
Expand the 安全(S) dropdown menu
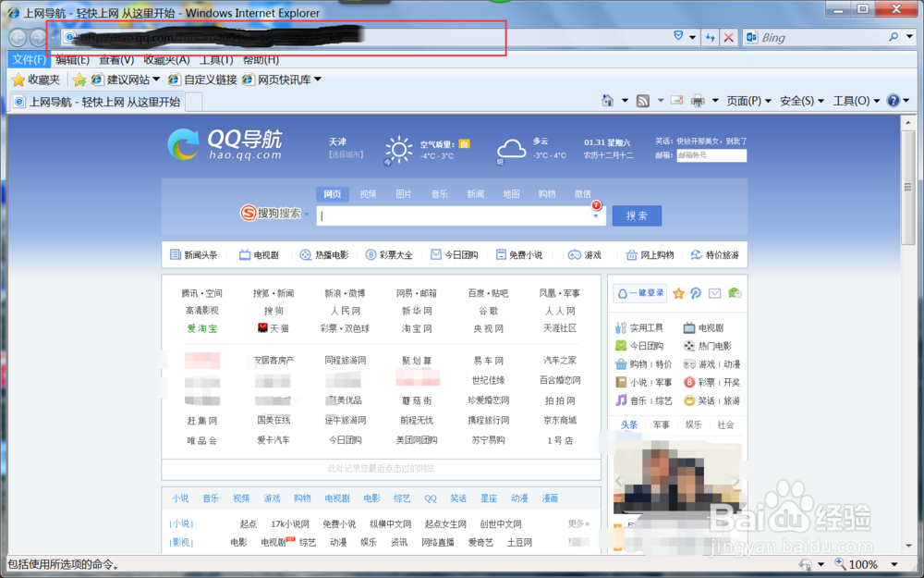[x=802, y=101]
